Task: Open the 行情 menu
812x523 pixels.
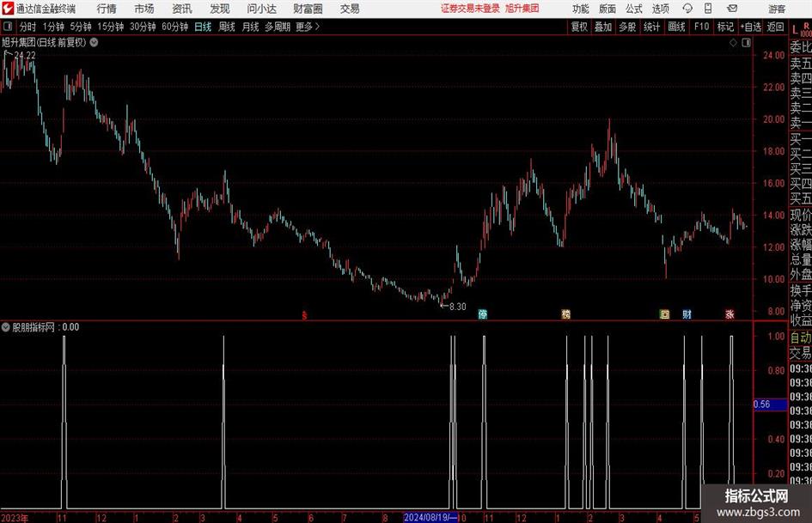Action: [x=107, y=9]
